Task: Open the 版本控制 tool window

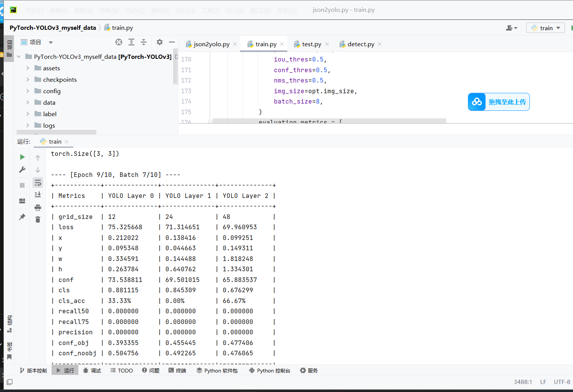Action: [x=33, y=370]
